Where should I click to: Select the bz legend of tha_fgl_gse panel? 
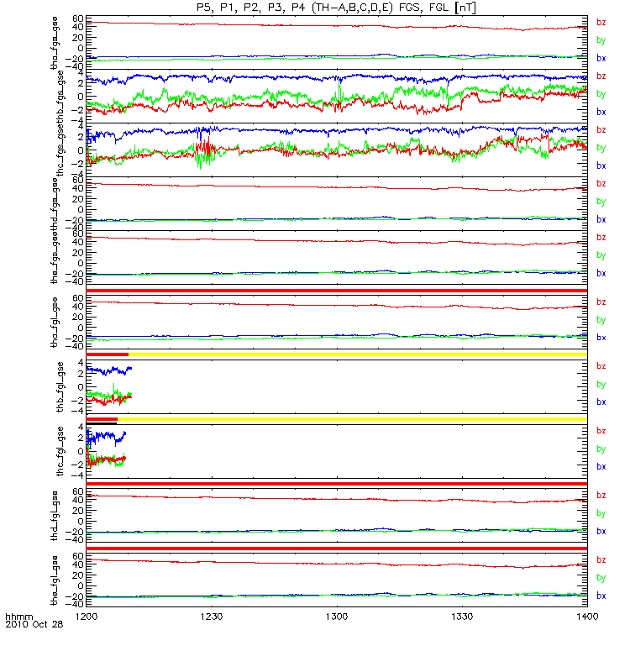(601, 302)
